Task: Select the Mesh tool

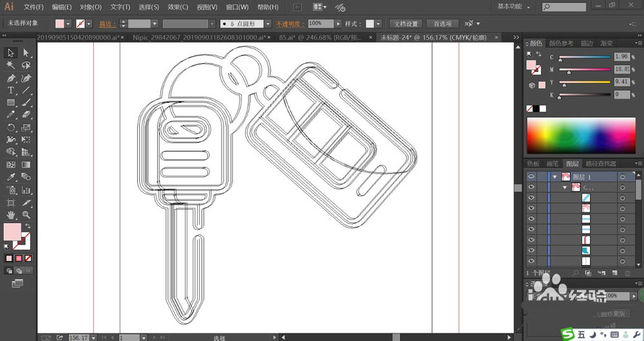Action: coord(11,165)
